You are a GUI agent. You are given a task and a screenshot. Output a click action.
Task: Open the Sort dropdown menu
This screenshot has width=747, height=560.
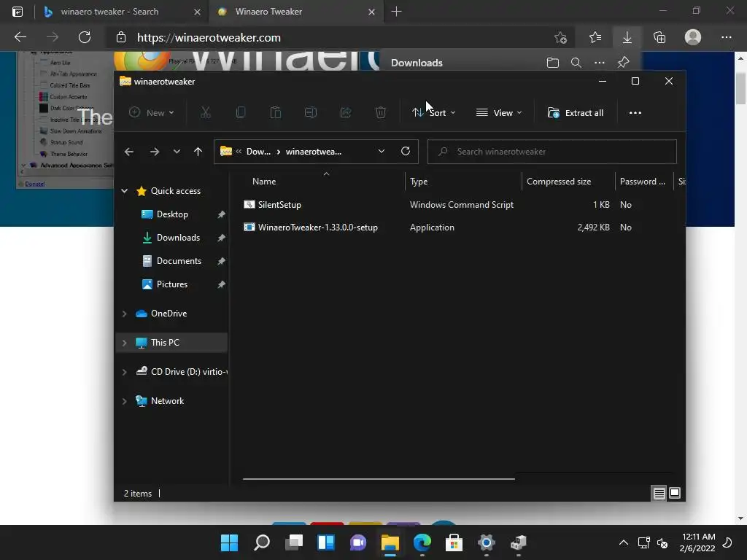tap(433, 113)
